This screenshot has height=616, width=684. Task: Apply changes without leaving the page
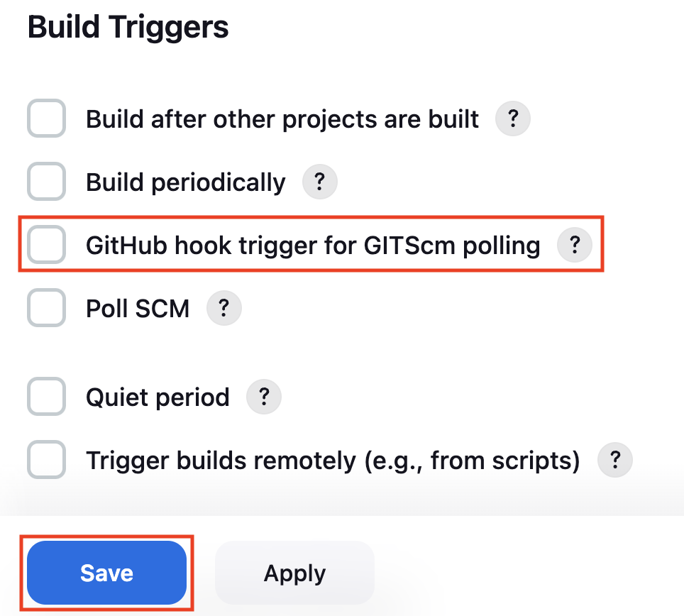(294, 573)
